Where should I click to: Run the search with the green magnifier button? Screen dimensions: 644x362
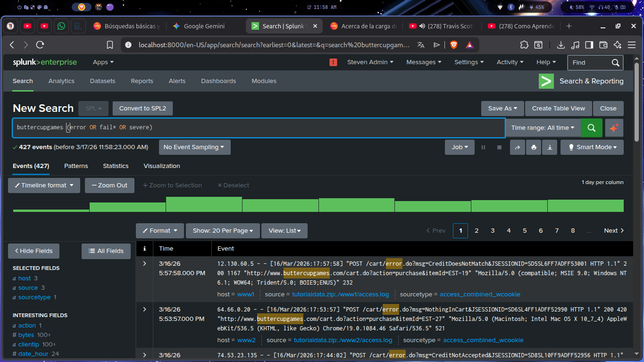point(591,128)
